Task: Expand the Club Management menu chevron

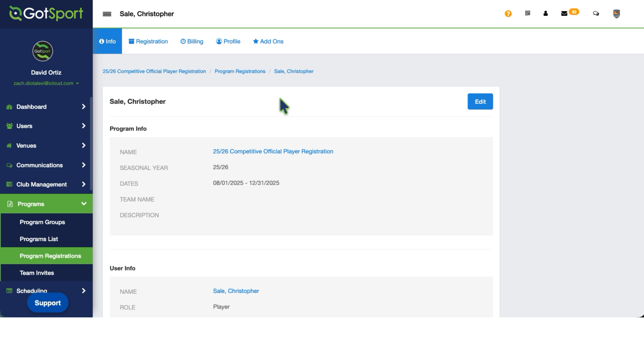Action: point(84,184)
